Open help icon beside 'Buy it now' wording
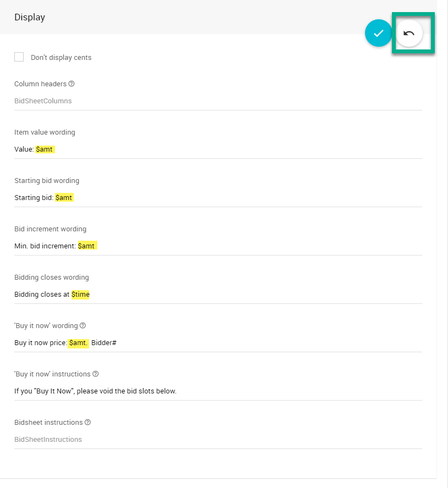This screenshot has height=488, width=448. [x=83, y=326]
